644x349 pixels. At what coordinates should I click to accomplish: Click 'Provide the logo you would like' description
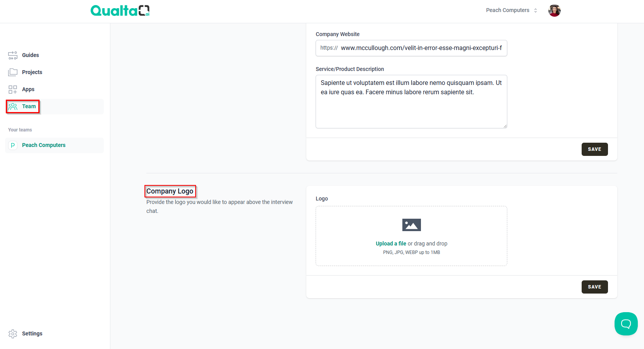click(x=220, y=206)
